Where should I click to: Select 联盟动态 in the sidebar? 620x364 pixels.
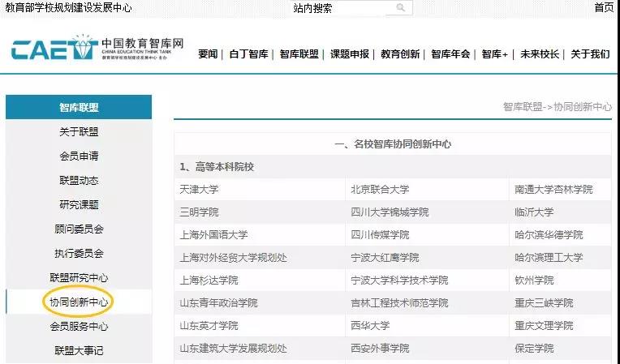[79, 181]
